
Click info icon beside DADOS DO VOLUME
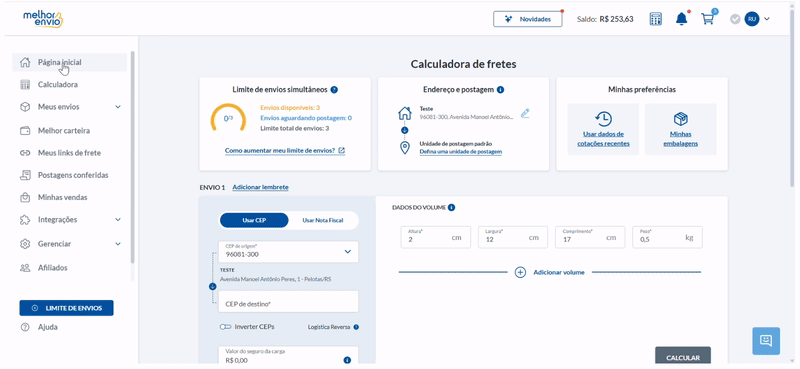(452, 208)
